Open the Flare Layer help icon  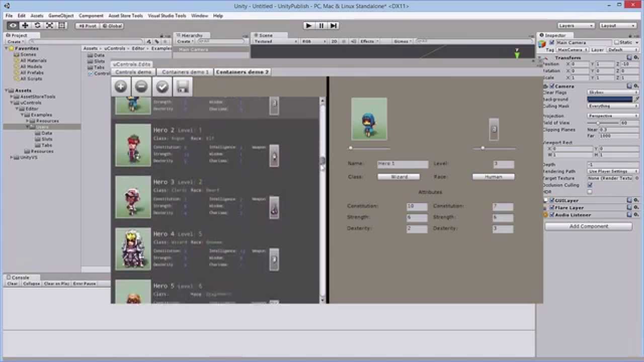click(x=629, y=208)
